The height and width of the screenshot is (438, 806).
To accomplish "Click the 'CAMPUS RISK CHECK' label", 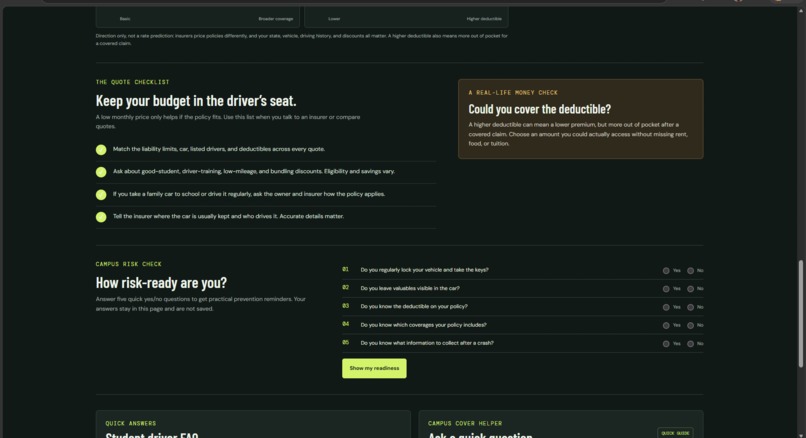I will 129,264.
